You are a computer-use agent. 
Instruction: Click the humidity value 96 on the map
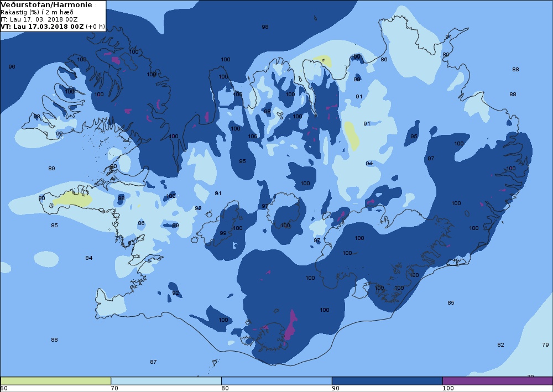coord(12,67)
